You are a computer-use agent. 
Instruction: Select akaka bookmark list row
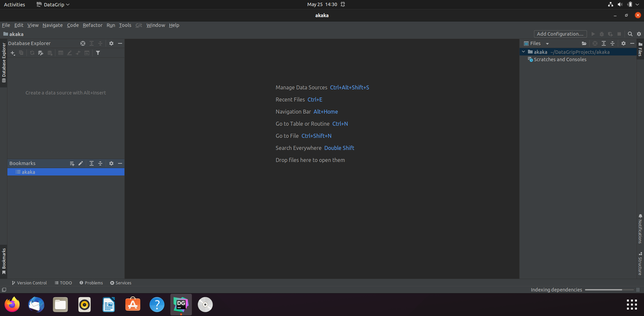point(66,172)
